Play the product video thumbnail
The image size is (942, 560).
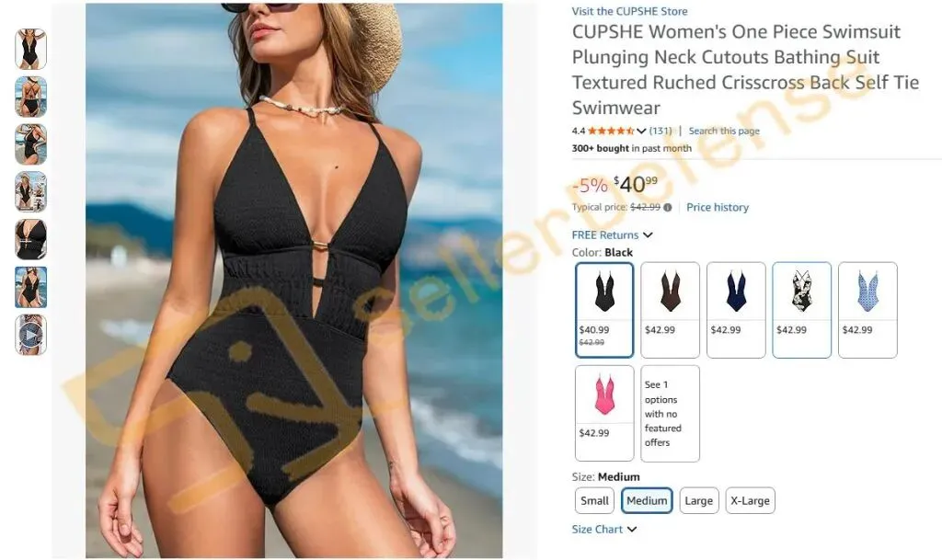pyautogui.click(x=30, y=335)
